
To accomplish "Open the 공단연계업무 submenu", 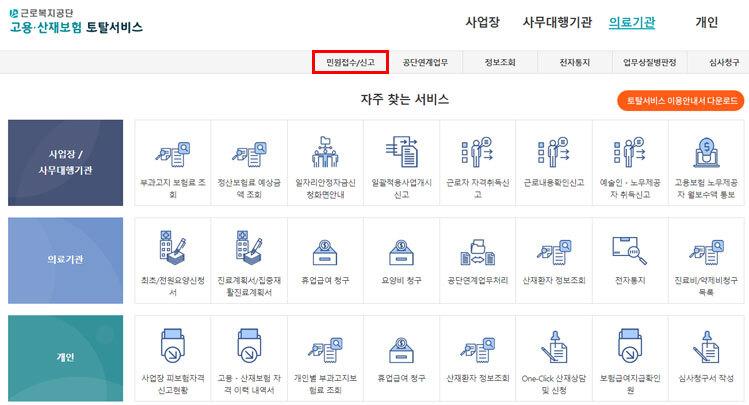I will coord(425,62).
